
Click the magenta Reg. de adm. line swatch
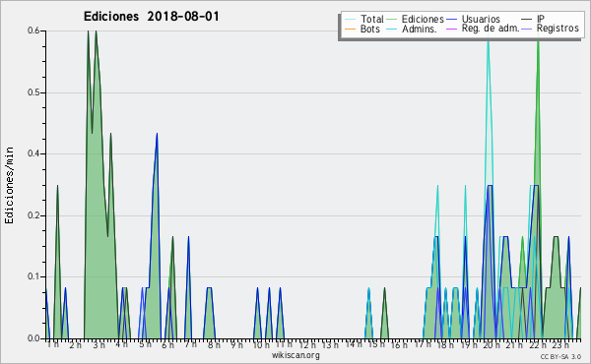pyautogui.click(x=451, y=29)
